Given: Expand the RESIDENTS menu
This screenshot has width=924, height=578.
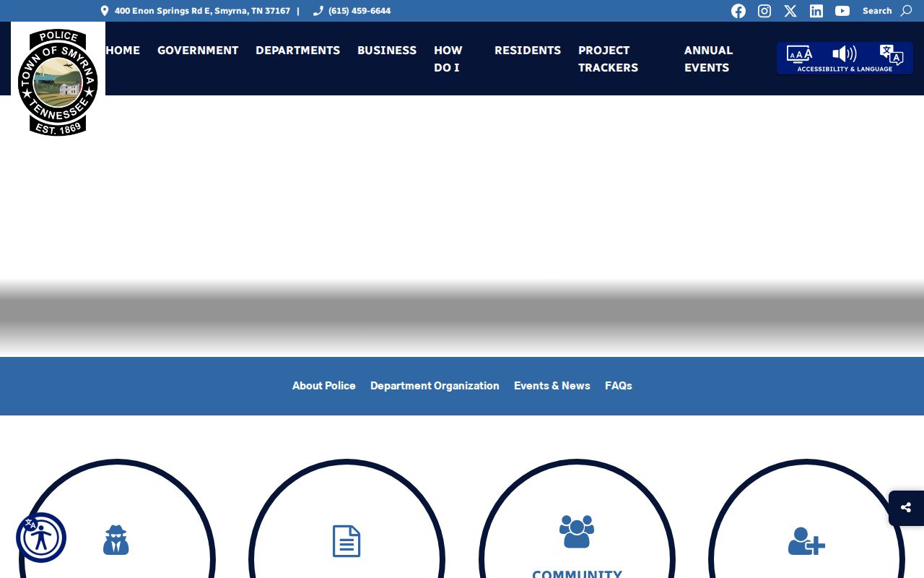Looking at the screenshot, I should click(x=528, y=51).
